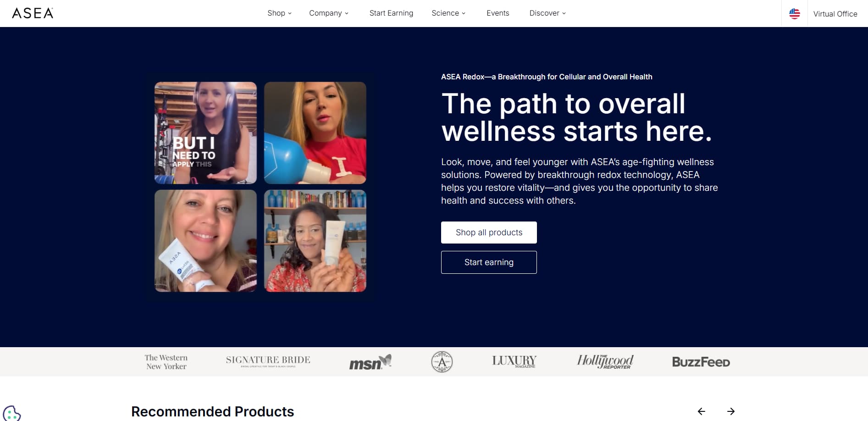Click the msn butterfly logo
The width and height of the screenshot is (868, 421).
coord(370,362)
